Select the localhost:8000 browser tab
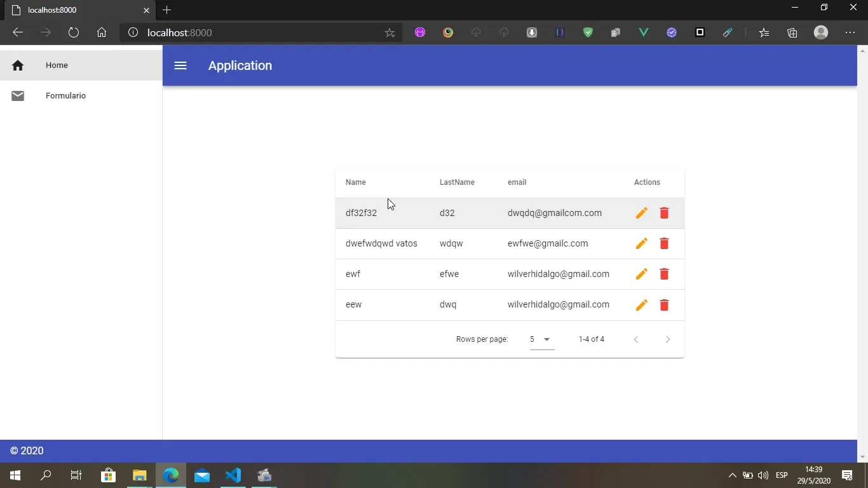The image size is (868, 488). pyautogui.click(x=79, y=10)
